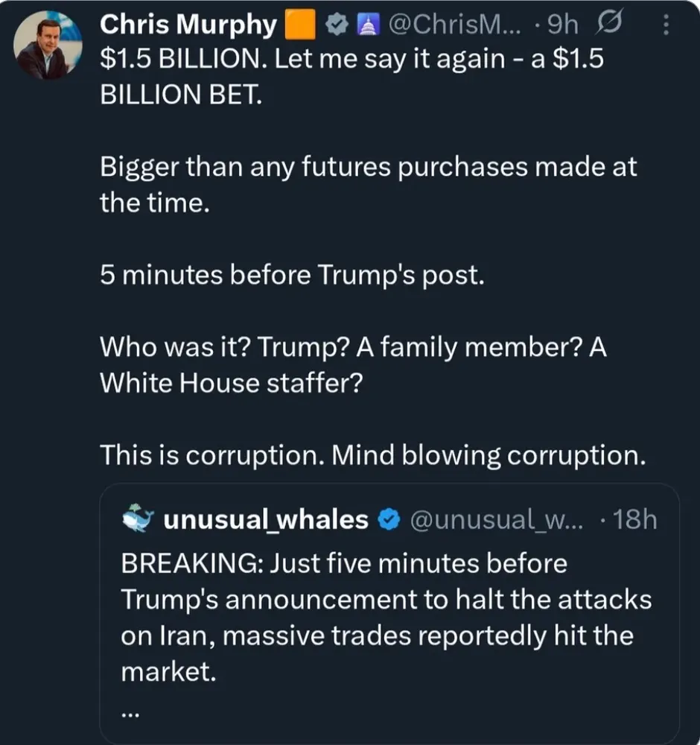Click the "5 minutes before Trump's post" line
The image size is (700, 745).
292,276
